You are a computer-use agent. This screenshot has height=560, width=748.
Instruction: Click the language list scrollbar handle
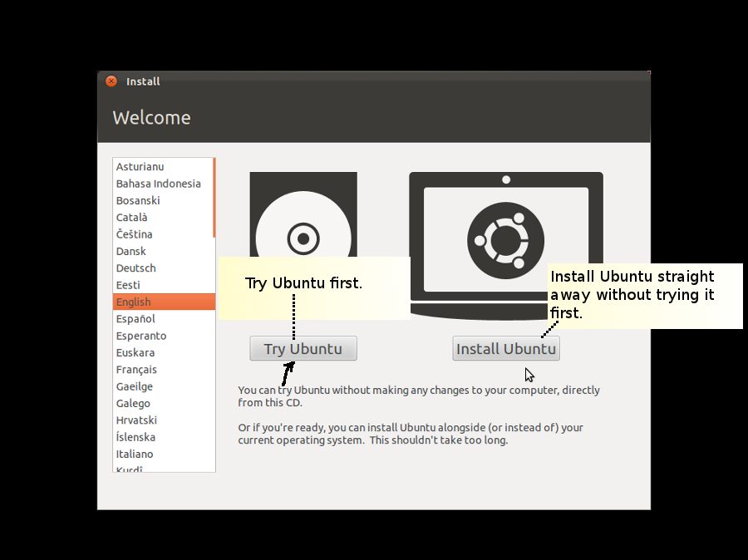click(214, 198)
